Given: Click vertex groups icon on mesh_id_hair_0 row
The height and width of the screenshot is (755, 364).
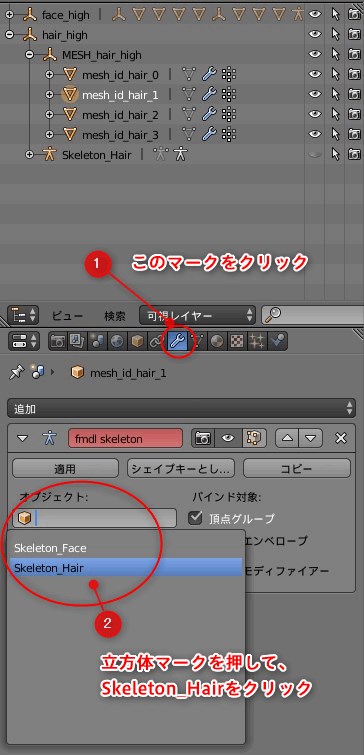Looking at the screenshot, I should coord(228,74).
